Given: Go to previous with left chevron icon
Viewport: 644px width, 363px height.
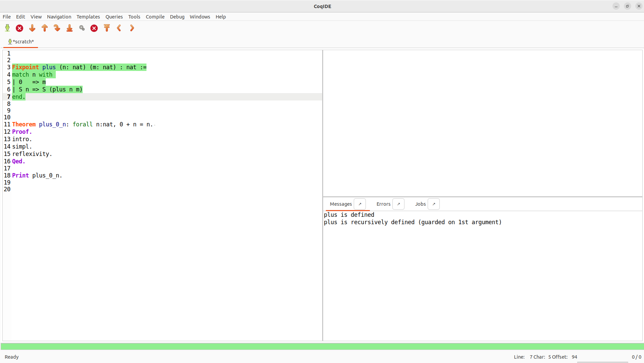Looking at the screenshot, I should pyautogui.click(x=119, y=28).
